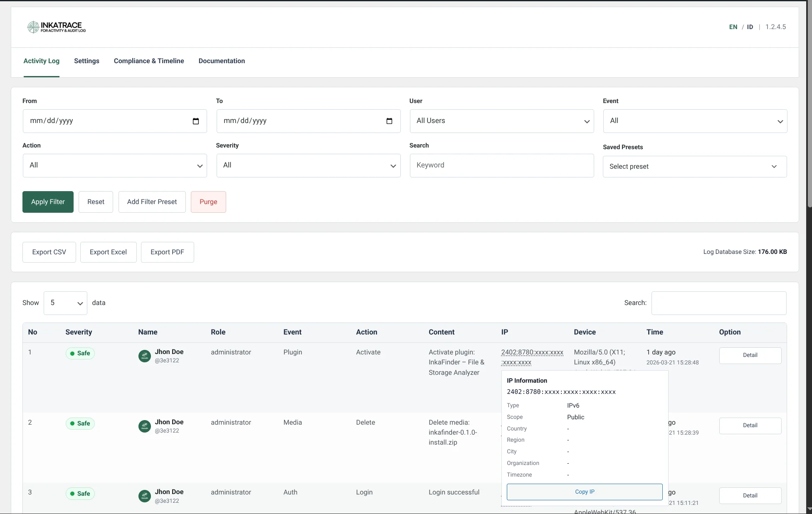Click Jhon Doe avatar in Media Delete row
The width and height of the screenshot is (812, 514).
[144, 426]
